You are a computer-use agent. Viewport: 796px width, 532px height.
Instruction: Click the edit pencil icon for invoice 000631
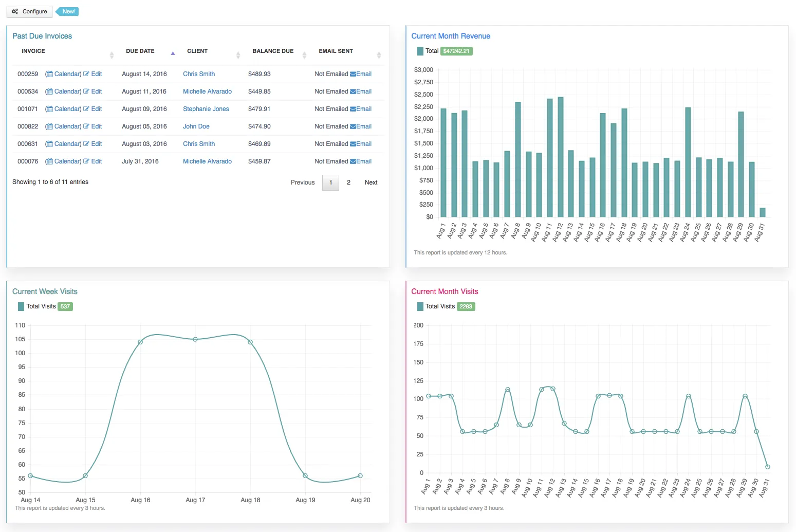click(86, 144)
